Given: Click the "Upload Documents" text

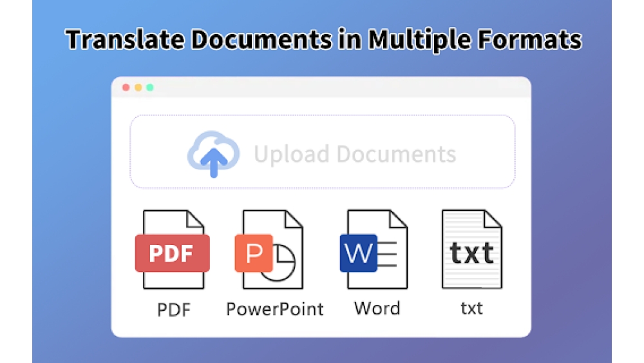Looking at the screenshot, I should pos(355,154).
